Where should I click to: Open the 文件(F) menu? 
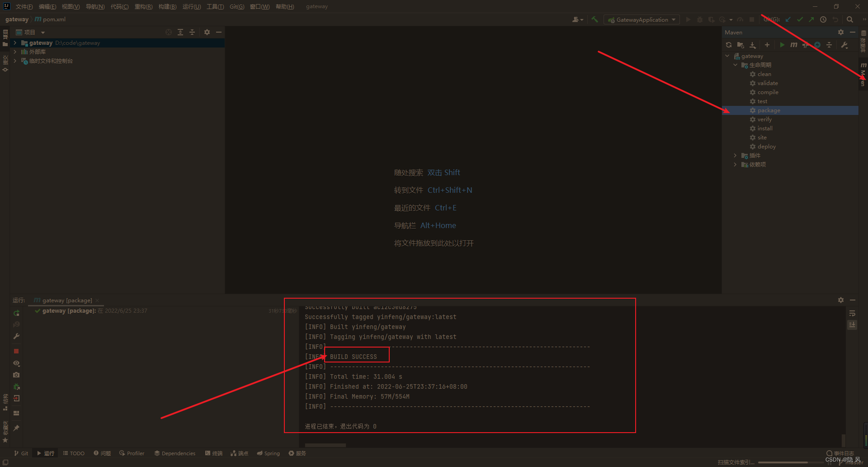(24, 7)
